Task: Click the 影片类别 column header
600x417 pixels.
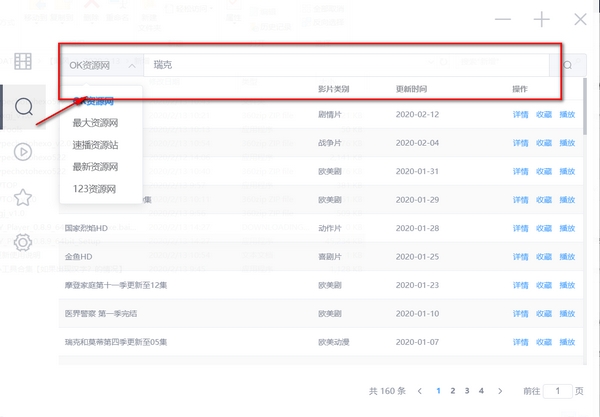Action: point(333,89)
